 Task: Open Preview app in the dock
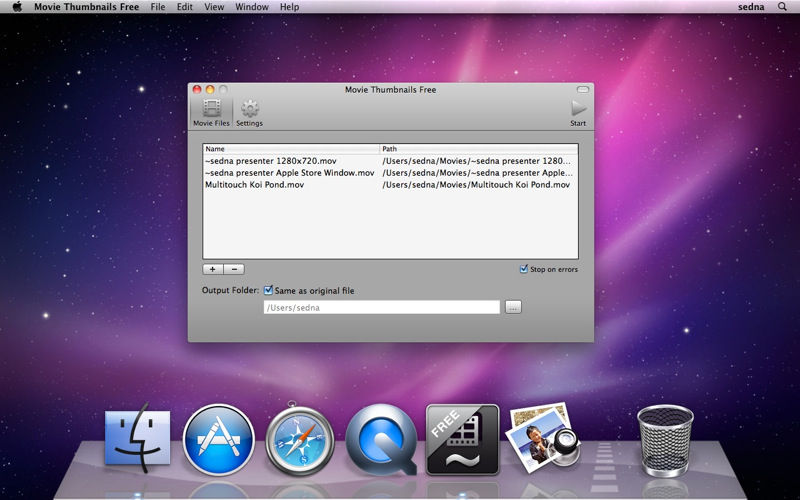(541, 437)
